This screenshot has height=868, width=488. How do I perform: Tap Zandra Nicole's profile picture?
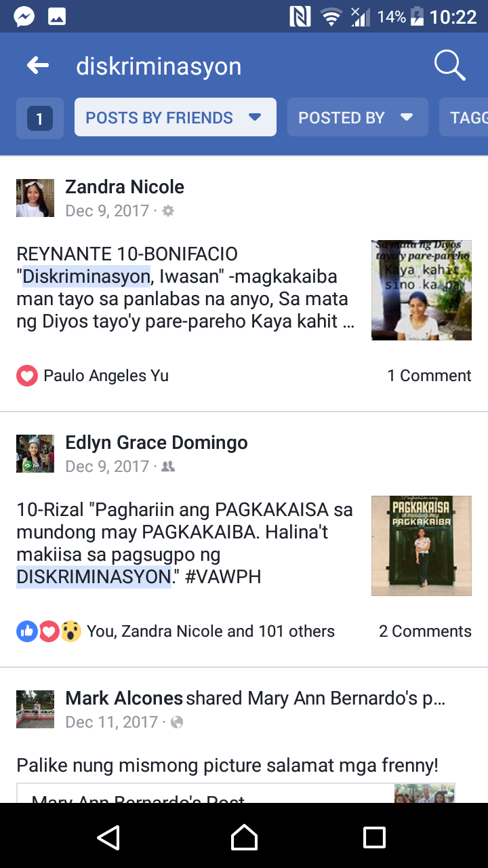tap(35, 198)
